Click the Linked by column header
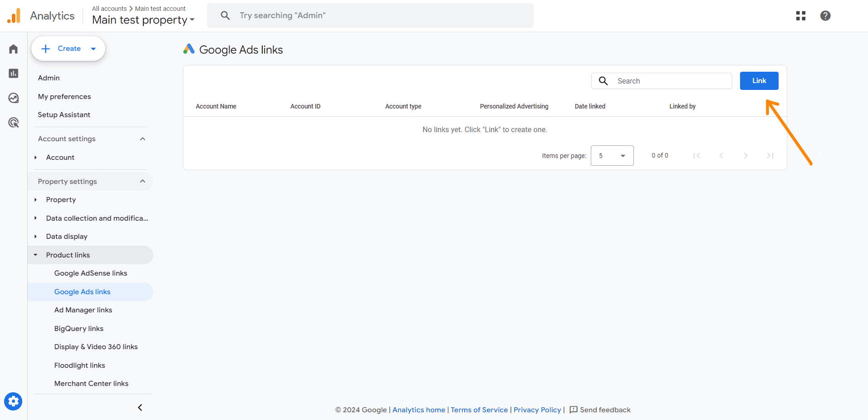868x420 pixels. click(682, 106)
